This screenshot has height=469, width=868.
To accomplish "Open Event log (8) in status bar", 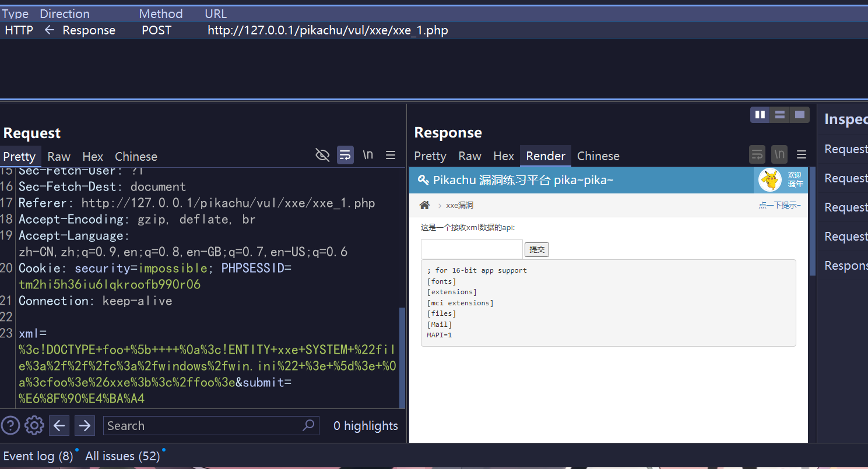I will [38, 456].
